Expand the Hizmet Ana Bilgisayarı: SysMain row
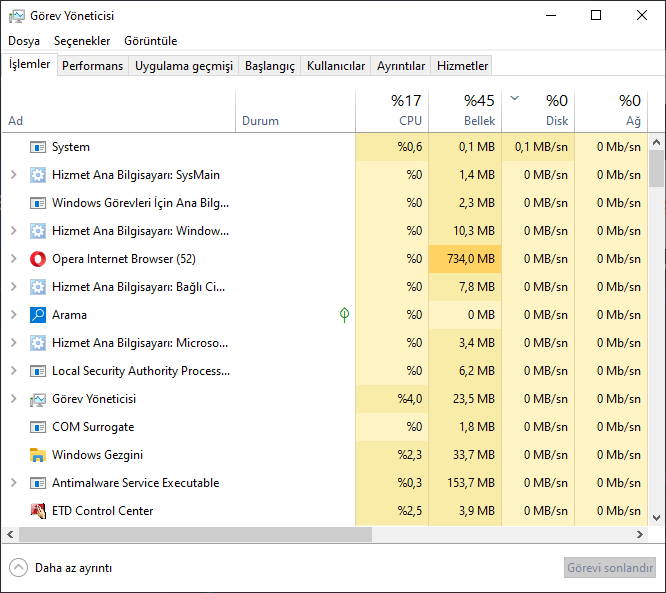 tap(13, 175)
